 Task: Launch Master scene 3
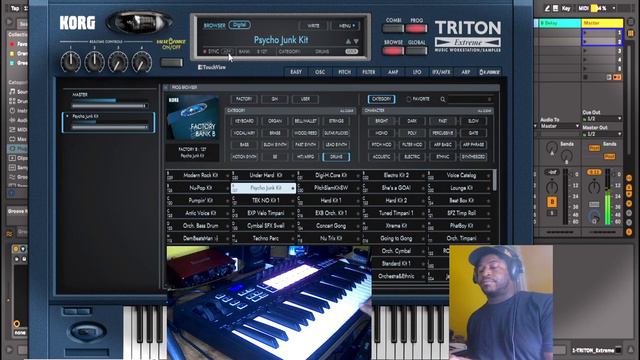[585, 51]
